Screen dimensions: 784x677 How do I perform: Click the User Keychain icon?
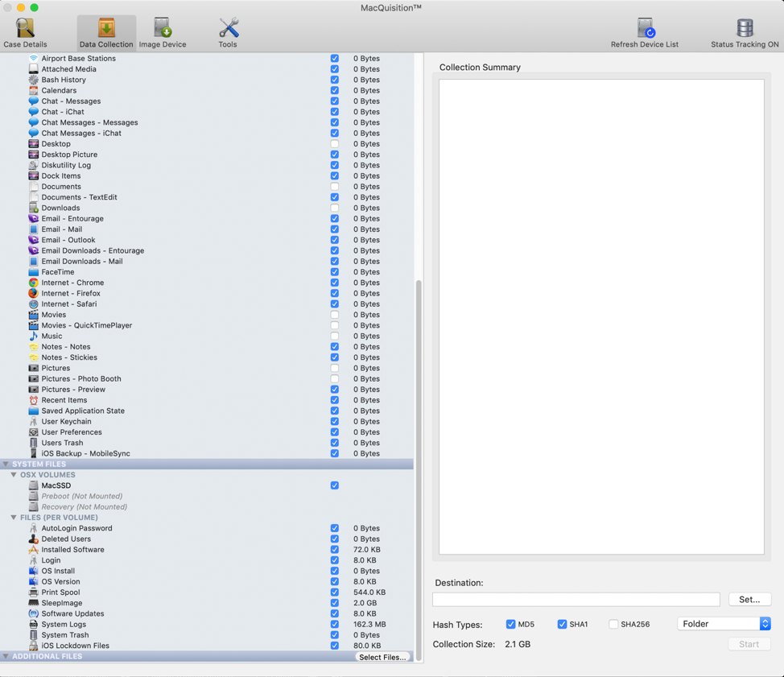[34, 422]
